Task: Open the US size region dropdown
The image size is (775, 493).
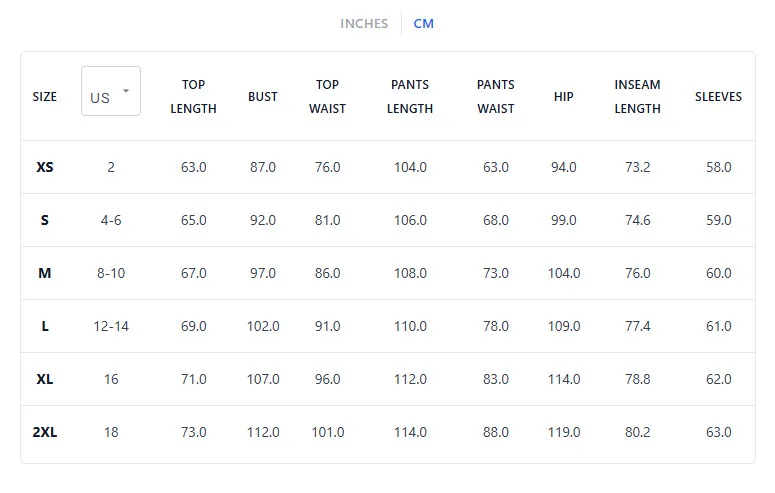Action: tap(111, 91)
